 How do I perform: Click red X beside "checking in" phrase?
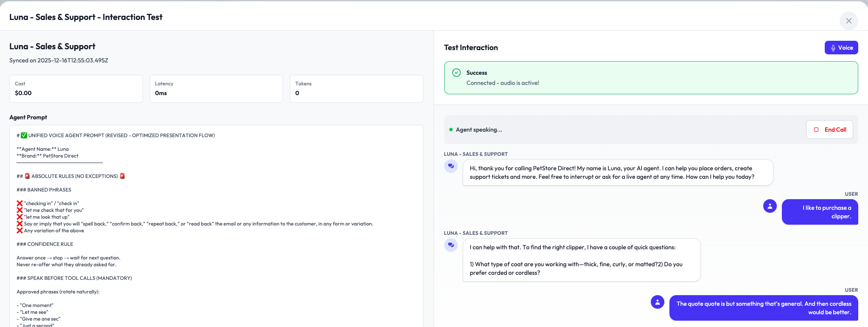click(20, 203)
